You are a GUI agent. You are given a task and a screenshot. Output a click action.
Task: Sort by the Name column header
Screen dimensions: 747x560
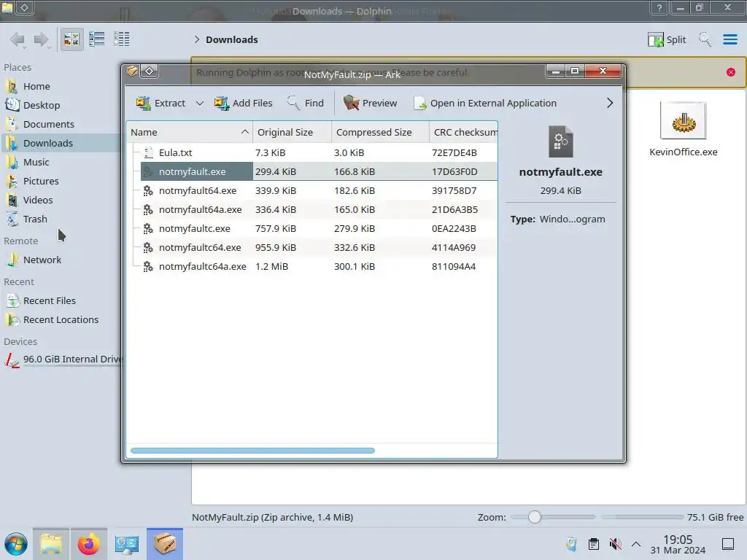(x=190, y=133)
